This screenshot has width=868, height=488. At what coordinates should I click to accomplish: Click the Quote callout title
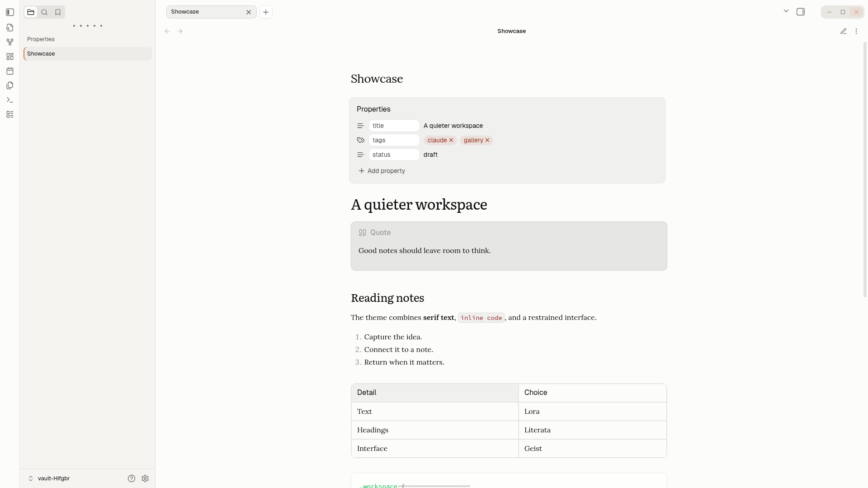pos(380,233)
